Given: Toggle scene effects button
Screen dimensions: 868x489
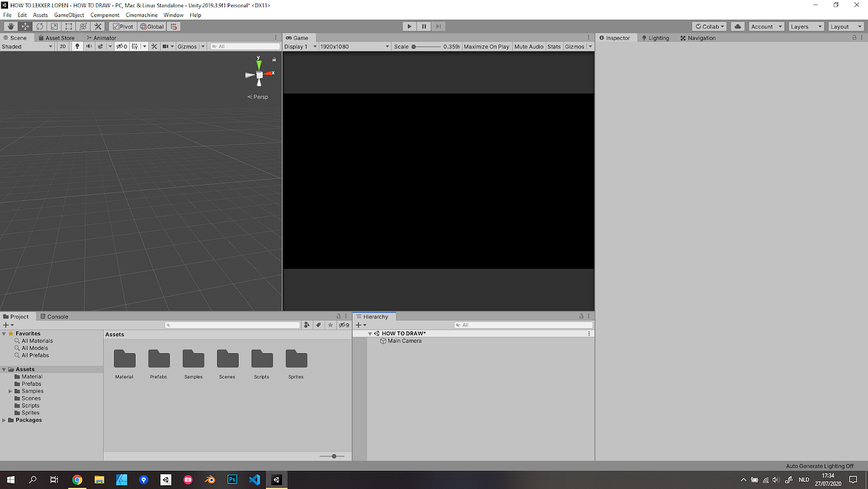Looking at the screenshot, I should tap(100, 47).
